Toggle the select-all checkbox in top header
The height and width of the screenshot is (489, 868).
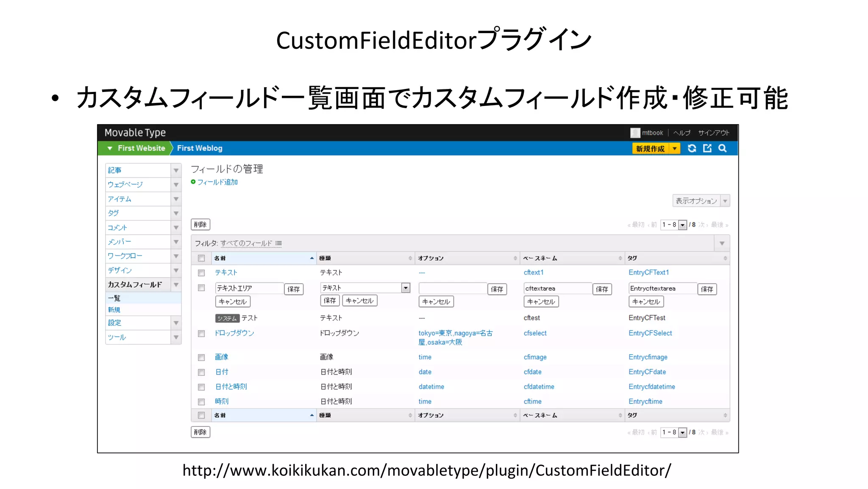coord(201,258)
